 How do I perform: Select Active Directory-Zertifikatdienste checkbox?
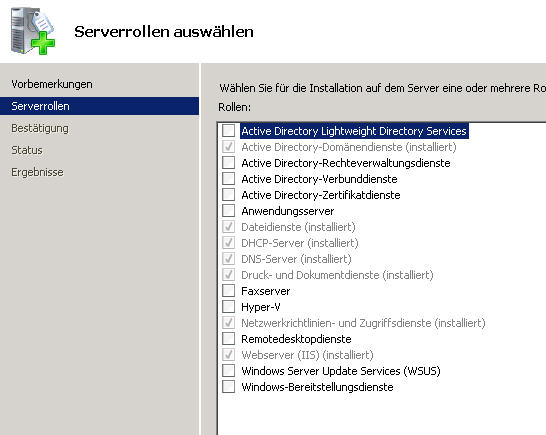coord(228,195)
